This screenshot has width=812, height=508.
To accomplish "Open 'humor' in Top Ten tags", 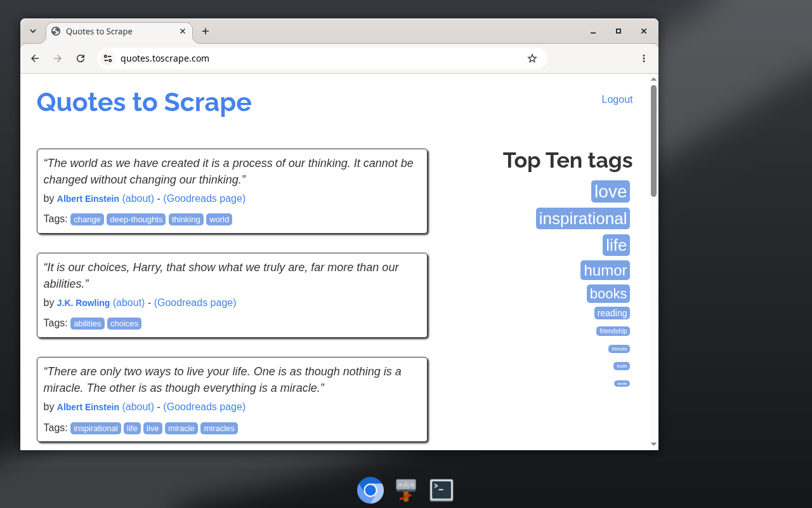I will 605,271.
